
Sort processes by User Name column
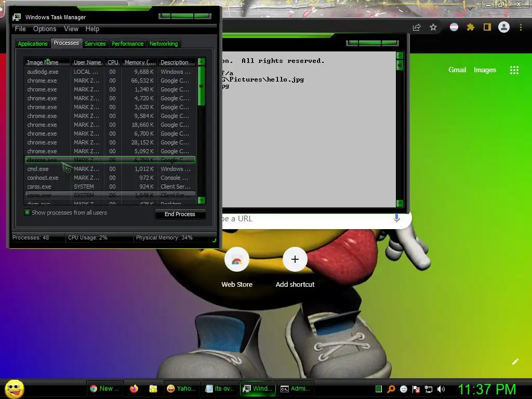[87, 62]
